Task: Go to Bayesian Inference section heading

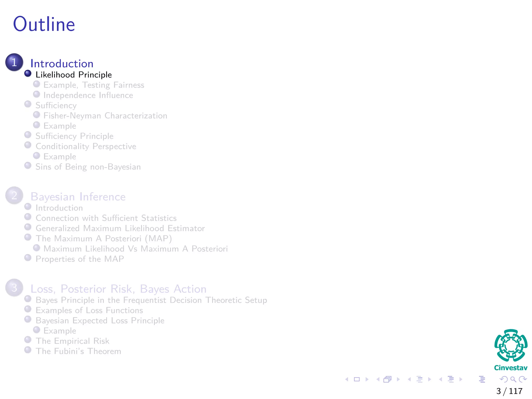Action: click(x=78, y=197)
